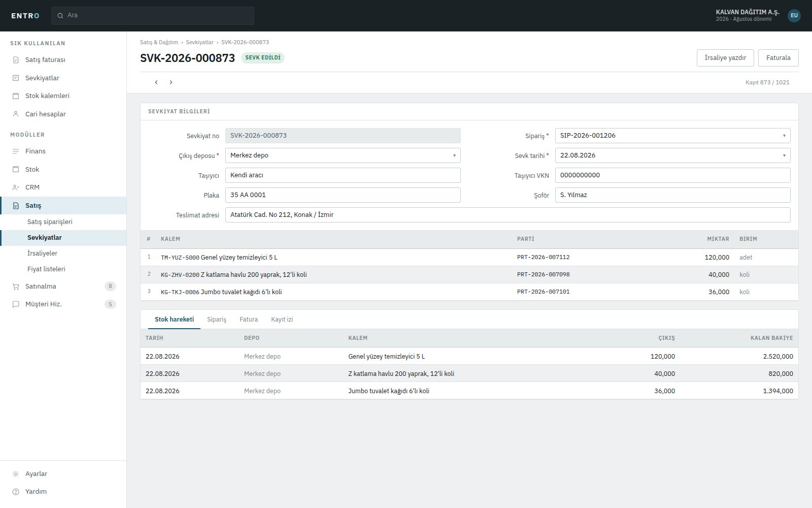The image size is (812, 508).
Task: Click the Sevkiyatlar shortcut icon under Sık Kullanılan
Action: tap(16, 78)
